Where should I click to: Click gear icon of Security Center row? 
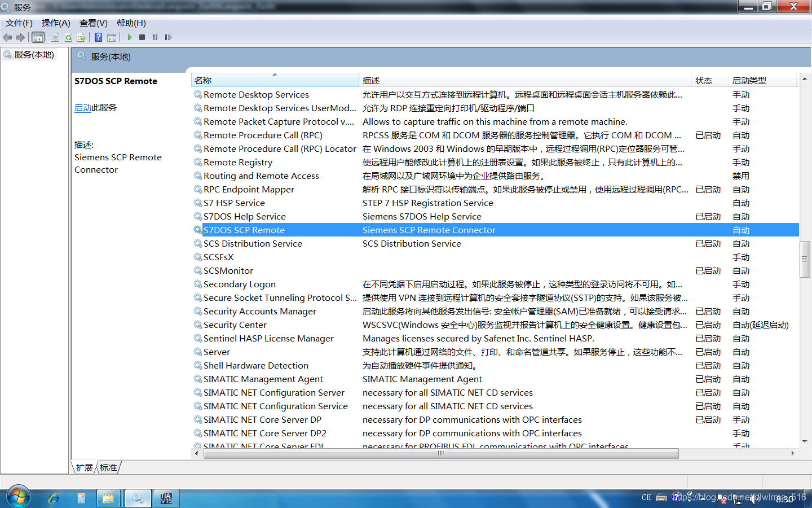coord(198,325)
